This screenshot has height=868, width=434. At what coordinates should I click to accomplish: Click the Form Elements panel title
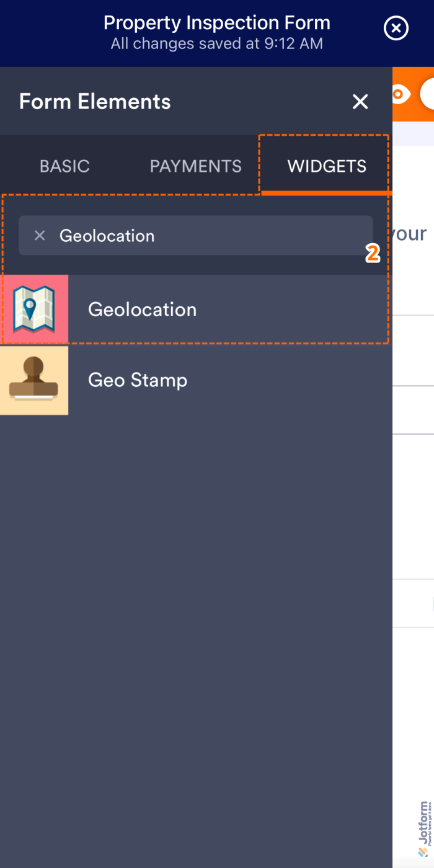[94, 101]
